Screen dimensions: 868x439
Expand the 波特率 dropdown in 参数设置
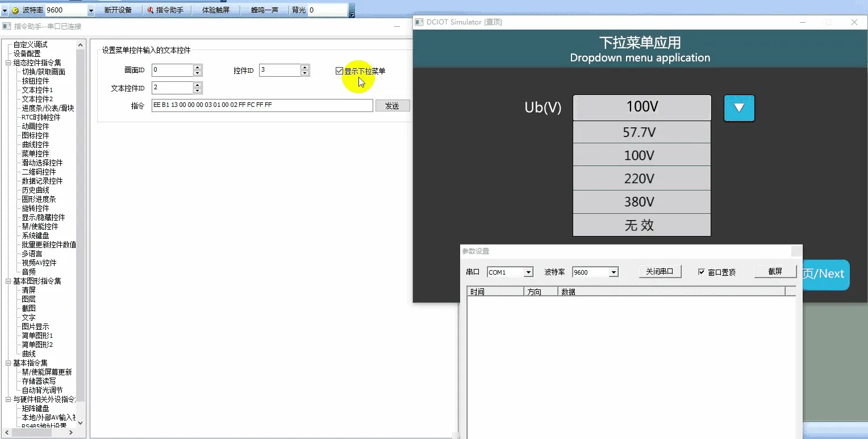(613, 272)
